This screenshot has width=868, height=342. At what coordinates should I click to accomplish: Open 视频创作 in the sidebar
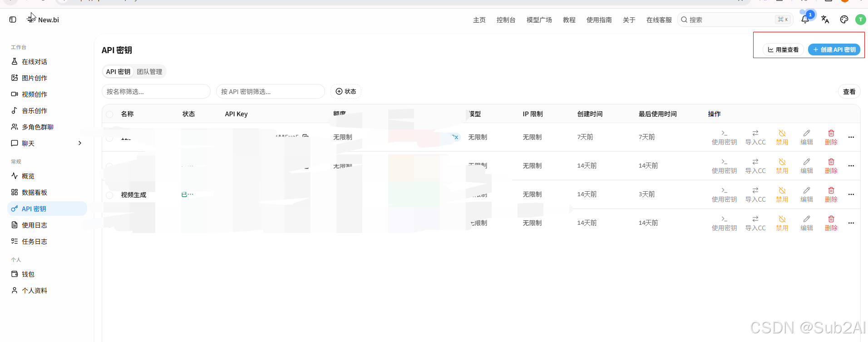[47, 94]
